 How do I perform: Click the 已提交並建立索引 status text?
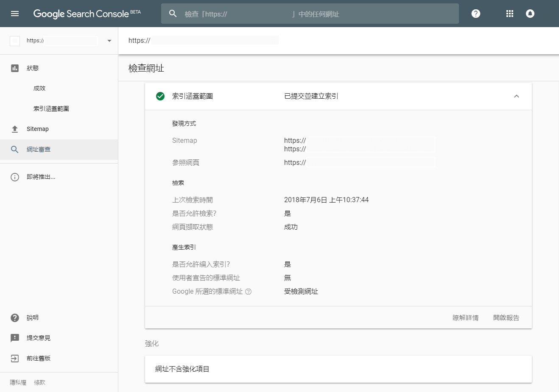coord(311,96)
